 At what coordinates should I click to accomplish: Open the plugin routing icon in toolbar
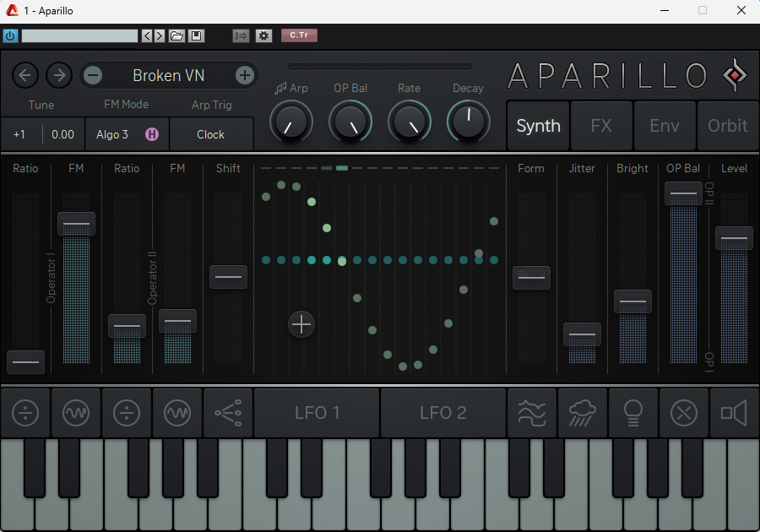[241, 35]
